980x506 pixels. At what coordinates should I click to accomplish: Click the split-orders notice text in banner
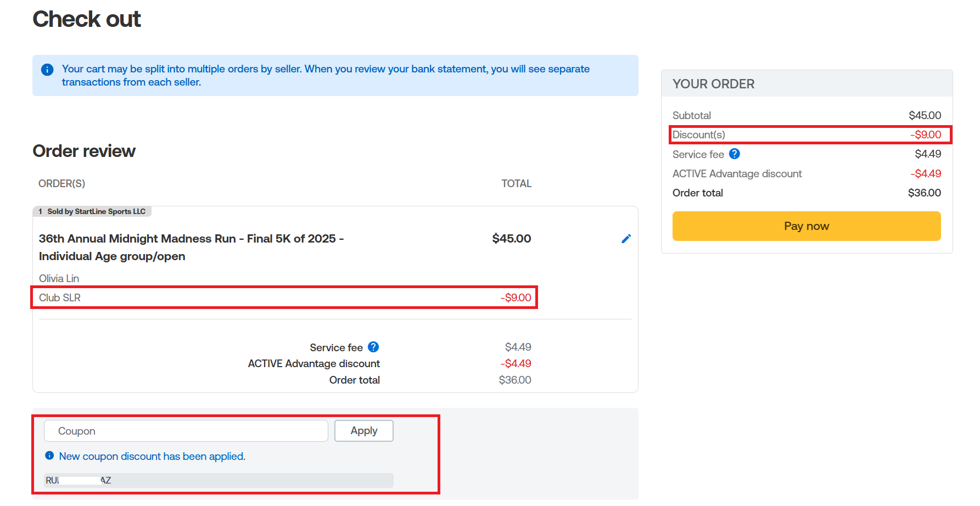[x=325, y=75]
